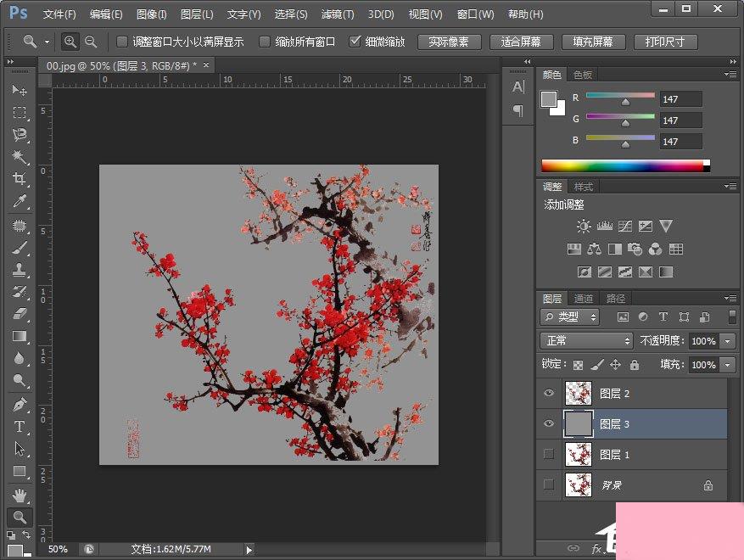Choose Zoom Out mode in options bar
Image resolution: width=744 pixels, height=560 pixels.
(x=91, y=42)
